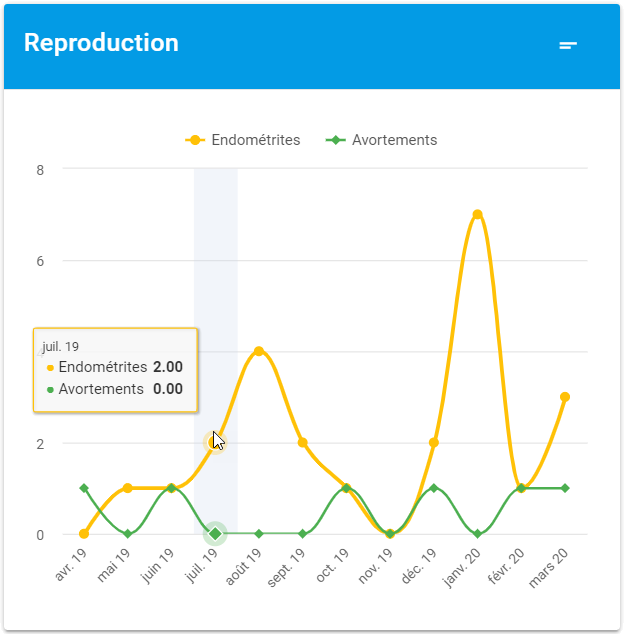Click Avortements diamond at mars 20

(565, 488)
